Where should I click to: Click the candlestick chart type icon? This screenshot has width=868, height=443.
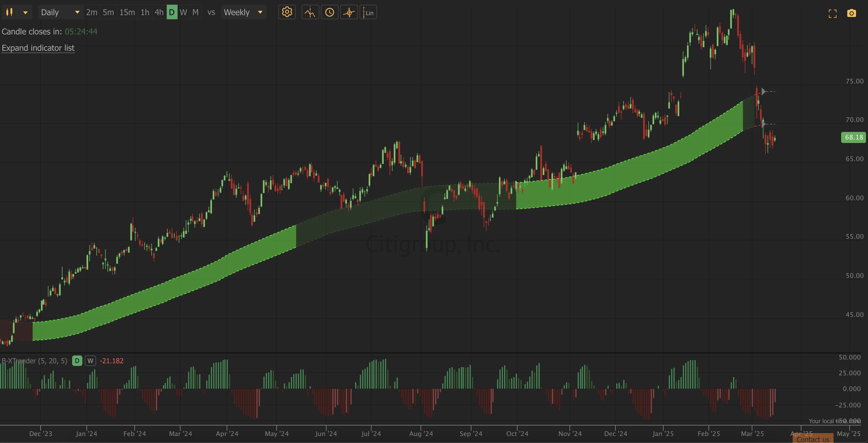click(9, 13)
